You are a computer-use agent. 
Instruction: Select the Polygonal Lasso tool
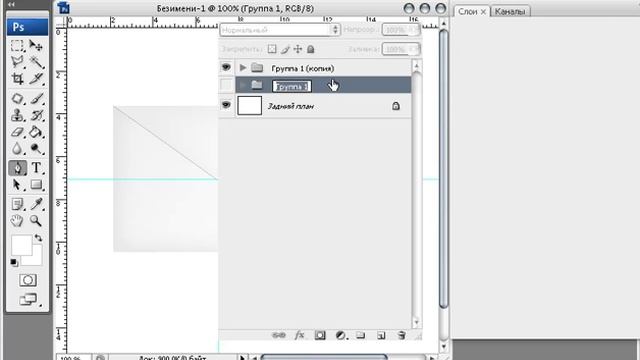(x=17, y=62)
